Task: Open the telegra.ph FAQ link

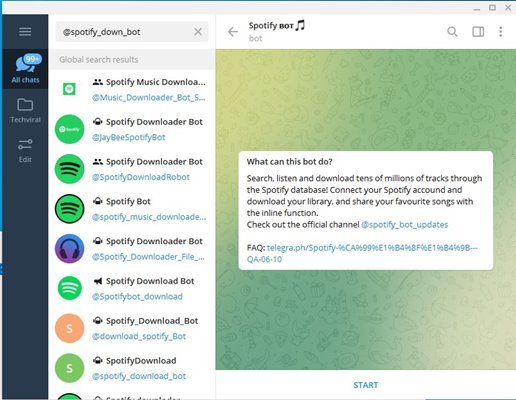Action: (362, 253)
